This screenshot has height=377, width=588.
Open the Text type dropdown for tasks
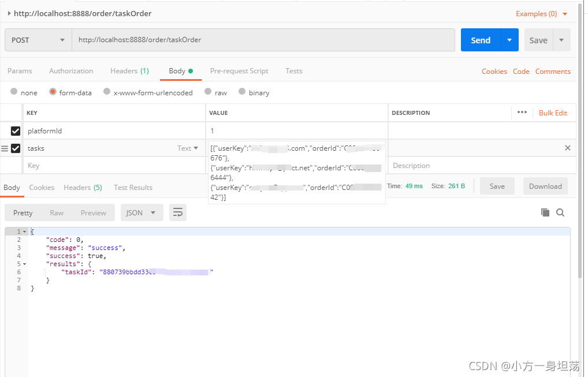coord(188,148)
